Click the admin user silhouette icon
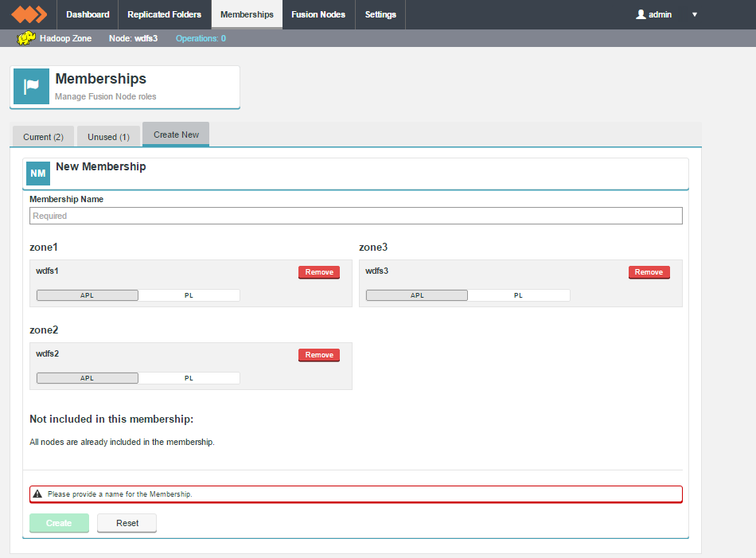 [641, 14]
